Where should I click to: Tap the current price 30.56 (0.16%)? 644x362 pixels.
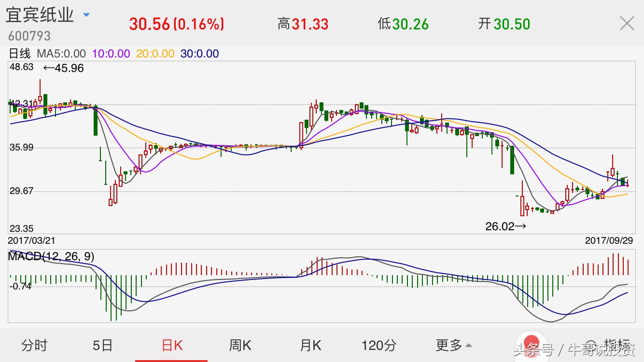pyautogui.click(x=176, y=24)
